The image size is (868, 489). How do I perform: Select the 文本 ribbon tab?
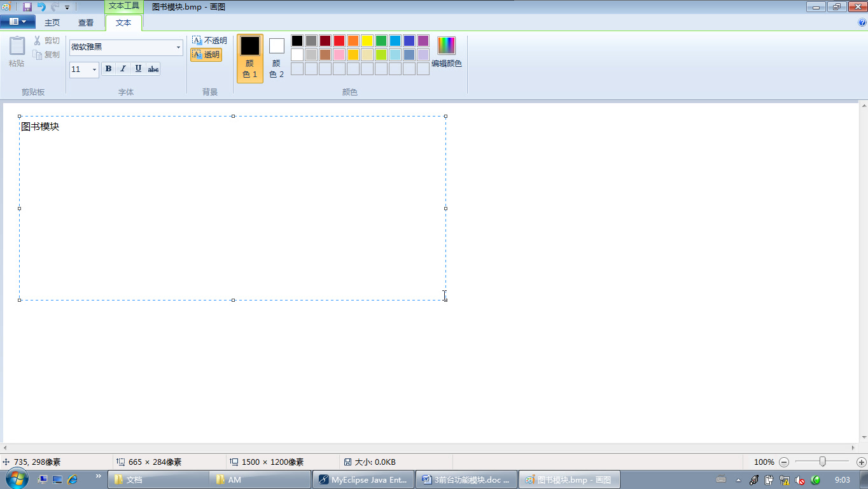click(123, 23)
